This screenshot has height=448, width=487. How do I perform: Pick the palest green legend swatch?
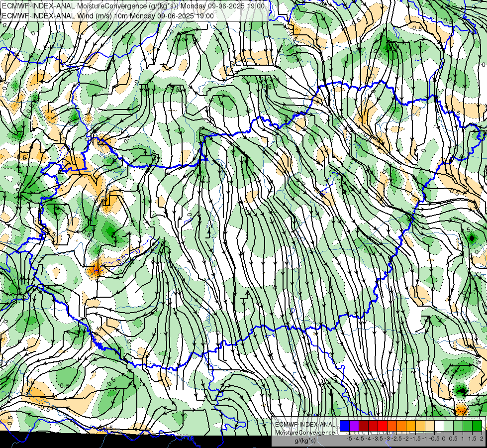tap(449, 426)
